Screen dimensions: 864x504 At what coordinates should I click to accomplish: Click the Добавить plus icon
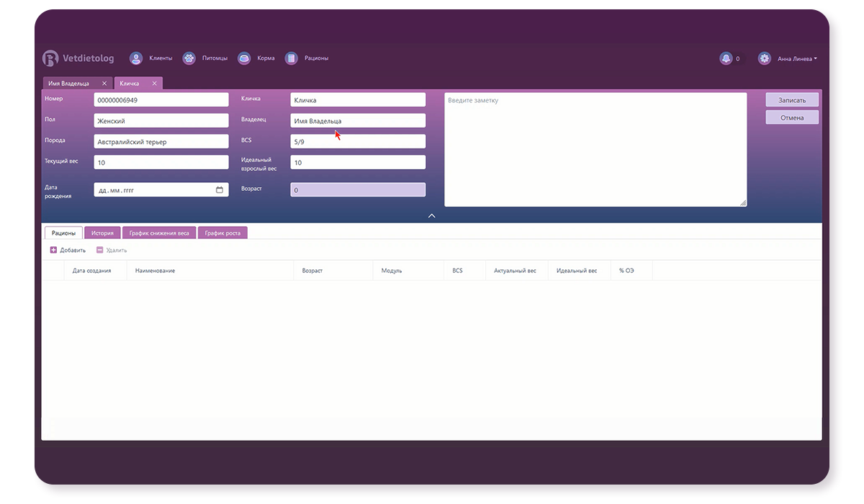53,250
